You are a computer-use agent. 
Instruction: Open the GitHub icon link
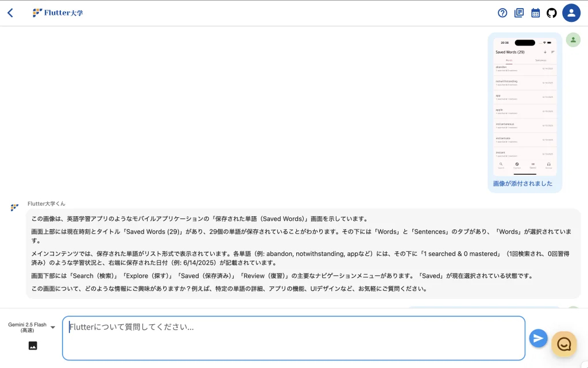coord(552,13)
